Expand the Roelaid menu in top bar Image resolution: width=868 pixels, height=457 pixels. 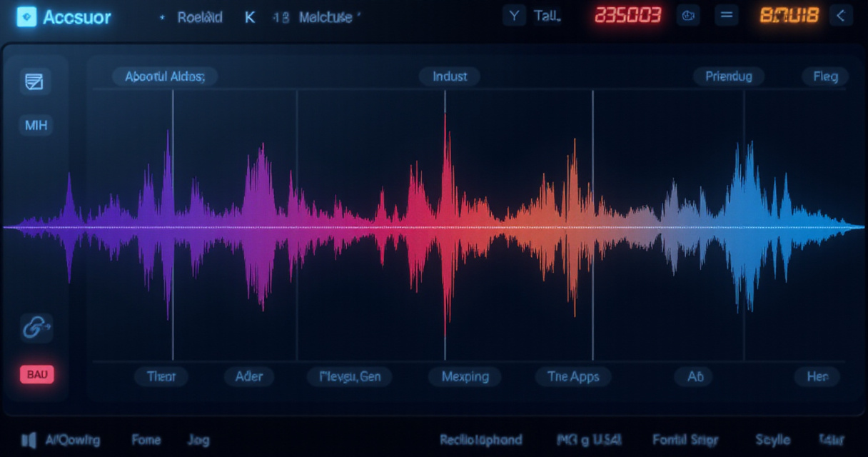200,17
